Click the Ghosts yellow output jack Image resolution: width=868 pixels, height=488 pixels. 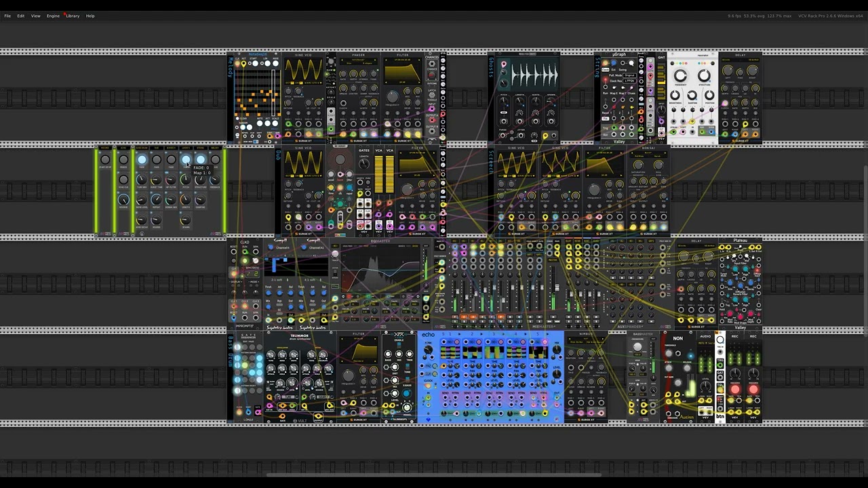pyautogui.click(x=545, y=136)
